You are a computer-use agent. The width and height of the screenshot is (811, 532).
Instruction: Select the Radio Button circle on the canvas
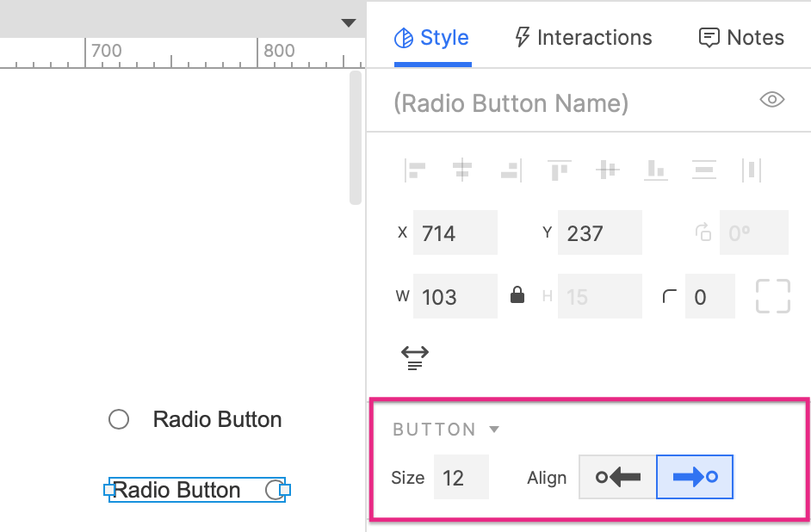(x=118, y=419)
